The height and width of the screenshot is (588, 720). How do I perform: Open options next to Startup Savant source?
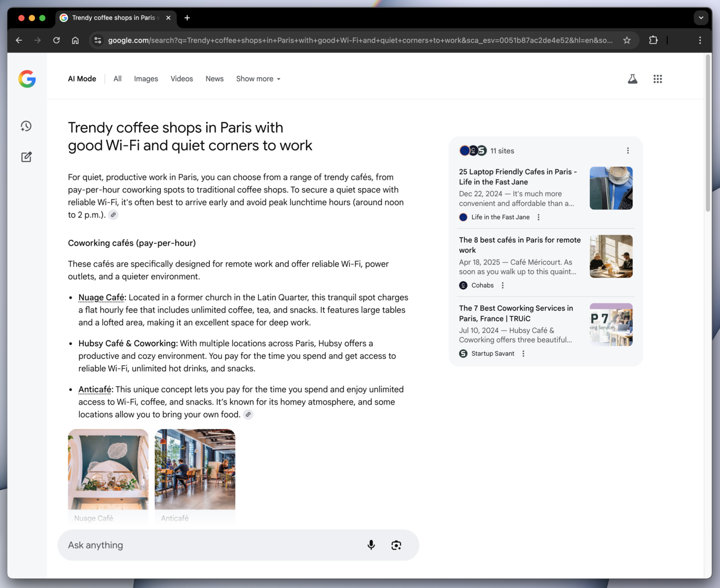[523, 354]
